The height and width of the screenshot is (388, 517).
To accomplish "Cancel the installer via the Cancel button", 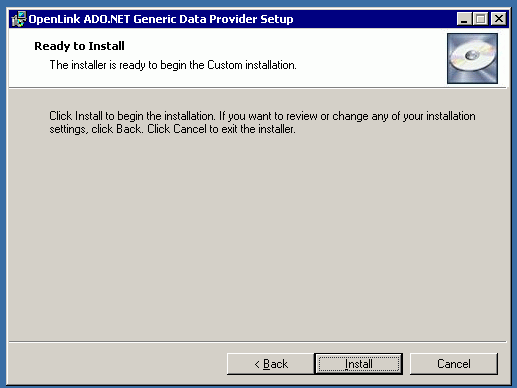I will pyautogui.click(x=454, y=364).
